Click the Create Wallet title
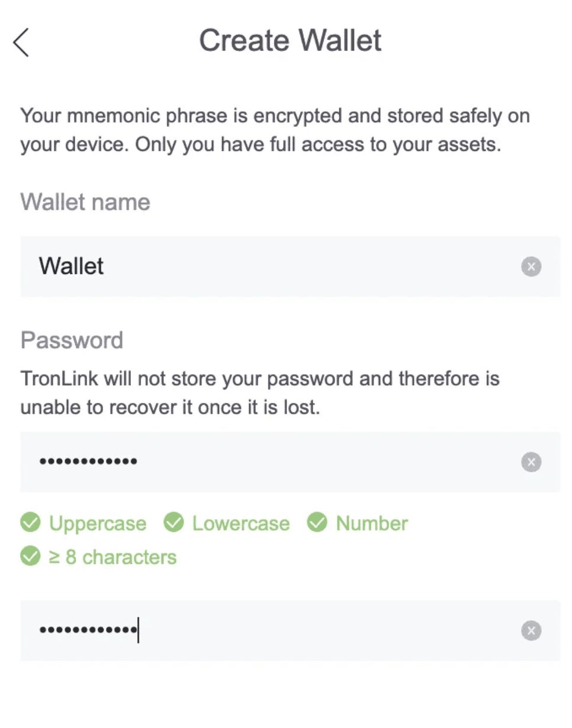This screenshot has height=728, width=572. (x=290, y=40)
